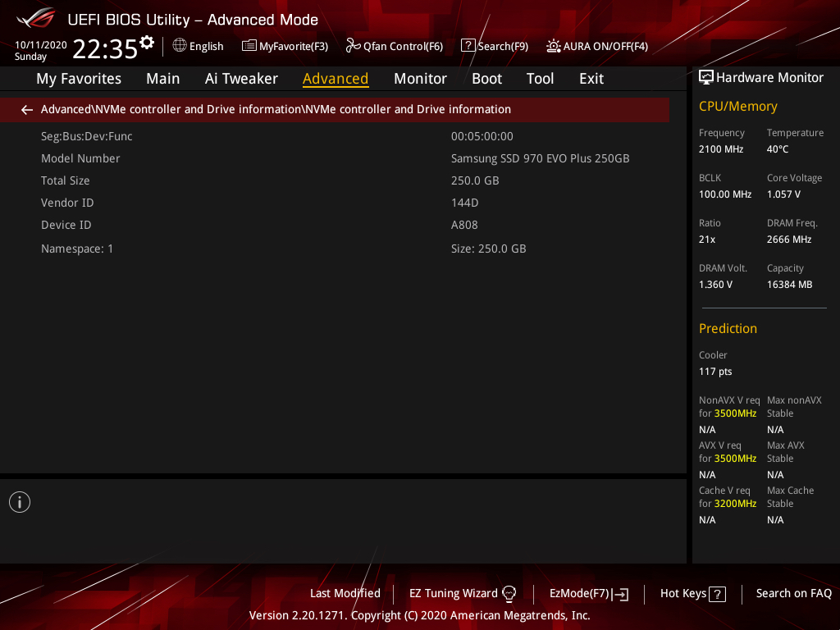840x630 pixels.
Task: Click the Frequency value 2100 MHz
Action: click(x=721, y=149)
